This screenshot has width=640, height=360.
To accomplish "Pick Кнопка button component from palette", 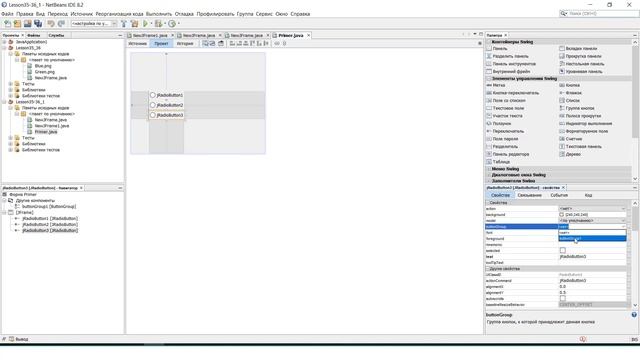I will 569,85.
